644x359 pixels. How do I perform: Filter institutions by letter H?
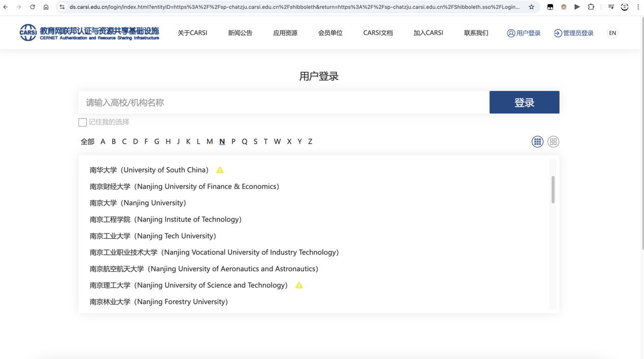(168, 142)
